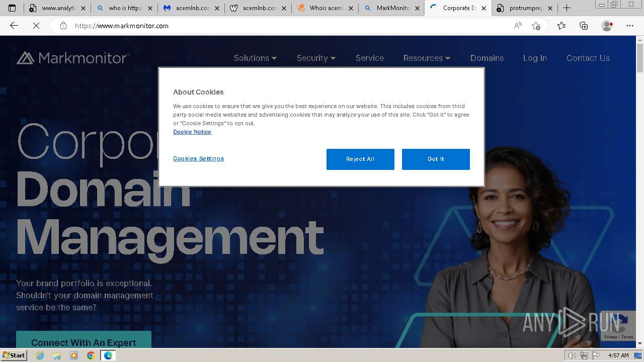
Task: Open the Cookie Notice link
Action: [192, 132]
